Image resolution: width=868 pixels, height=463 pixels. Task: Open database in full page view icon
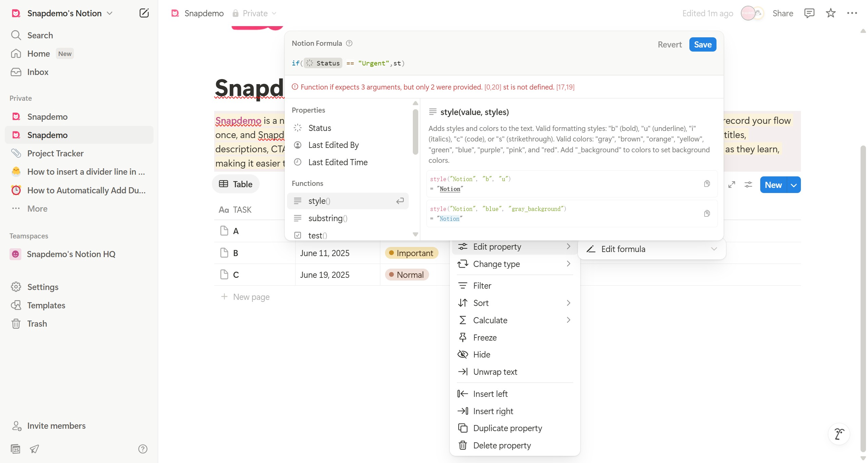tap(732, 185)
